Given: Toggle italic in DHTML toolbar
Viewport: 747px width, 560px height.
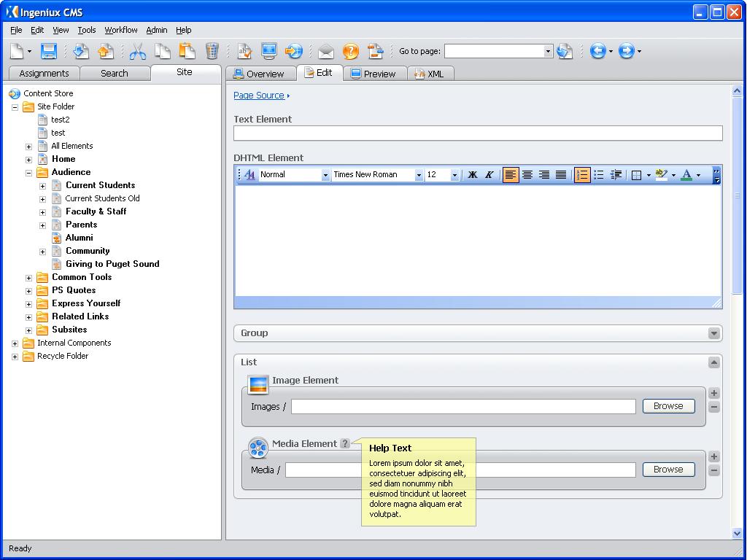Looking at the screenshot, I should (x=489, y=175).
